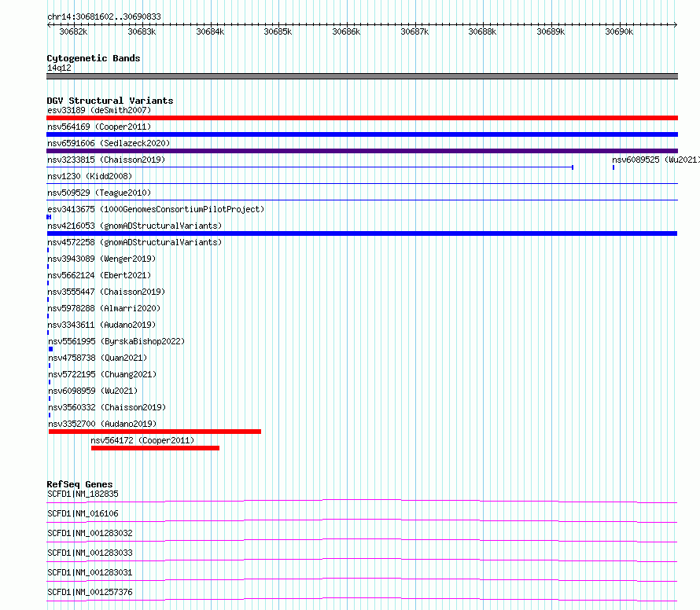
Task: Open the SCFD1|NM_182835 transcript
Action: pyautogui.click(x=83, y=494)
